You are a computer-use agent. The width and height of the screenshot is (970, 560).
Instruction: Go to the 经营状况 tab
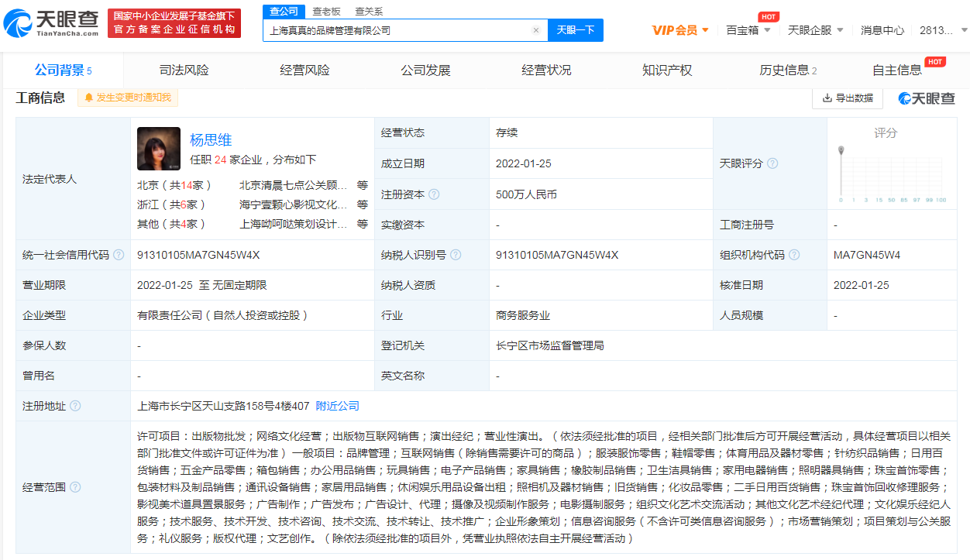(x=546, y=70)
